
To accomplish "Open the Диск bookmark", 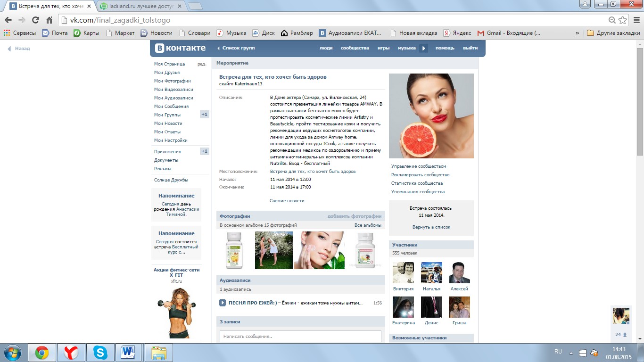I will 264,33.
